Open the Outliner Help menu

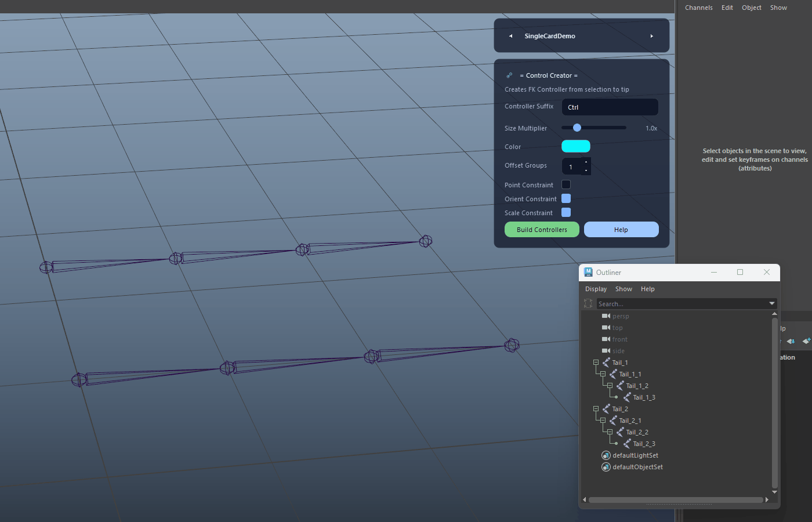pyautogui.click(x=648, y=289)
